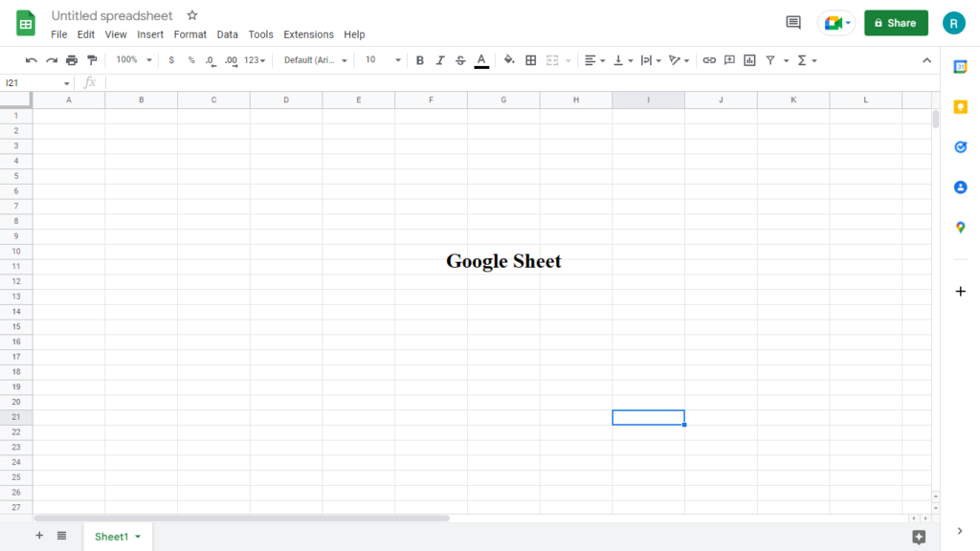Open Contacts in side panel
The image size is (980, 551).
pos(961,187)
